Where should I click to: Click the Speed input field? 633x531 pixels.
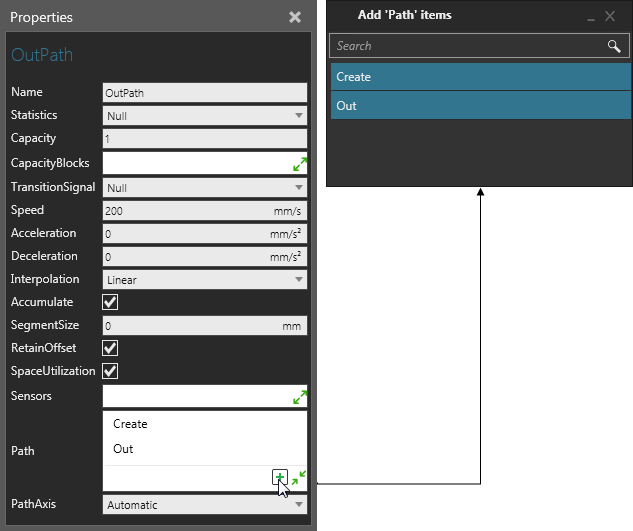185,211
